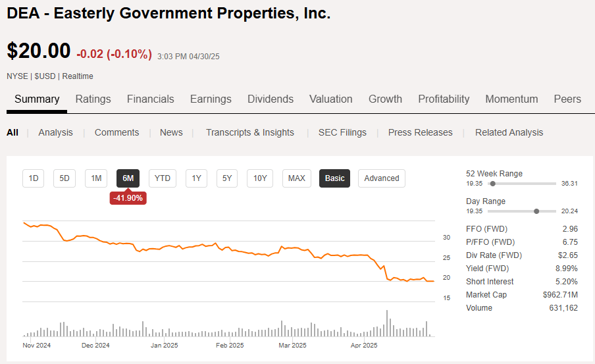Show Transcripts & Insights items
The height and width of the screenshot is (364, 595).
click(250, 132)
